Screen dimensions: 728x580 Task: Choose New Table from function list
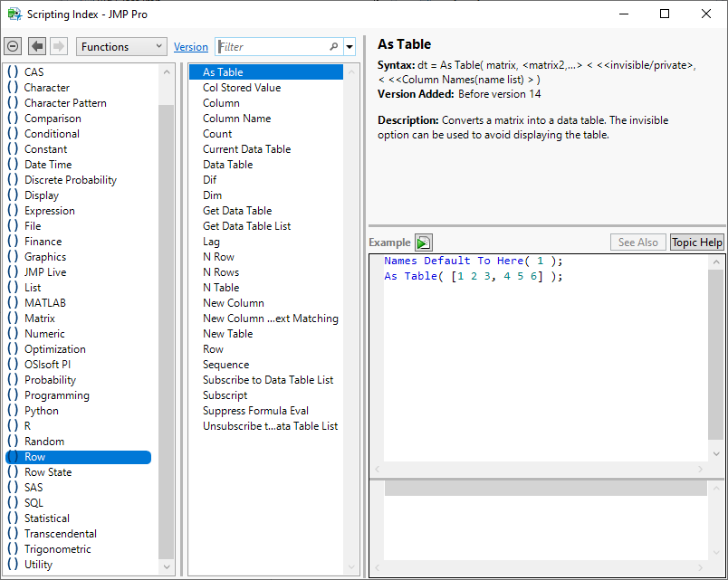click(228, 334)
